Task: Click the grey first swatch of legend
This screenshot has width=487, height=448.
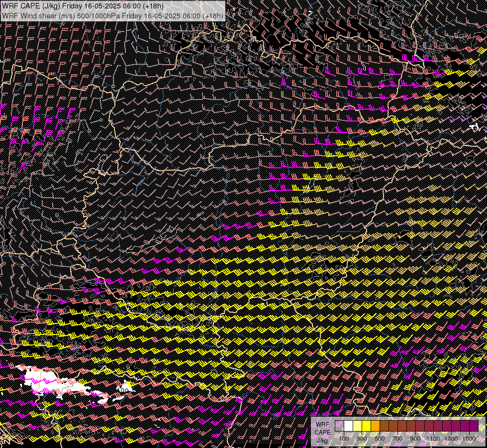Action: [339, 426]
